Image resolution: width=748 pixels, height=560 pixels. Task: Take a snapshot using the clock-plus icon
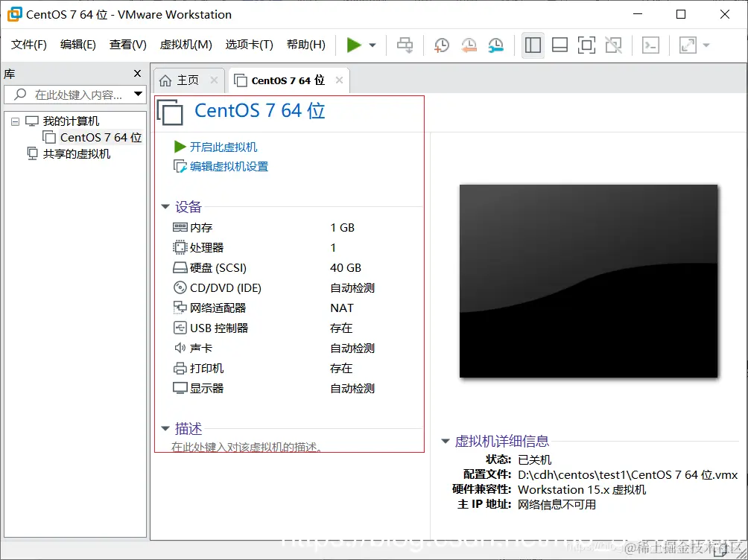click(x=442, y=45)
